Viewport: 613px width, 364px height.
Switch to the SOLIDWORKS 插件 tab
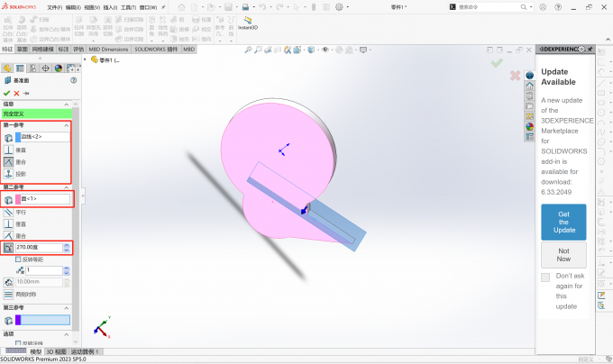click(156, 50)
